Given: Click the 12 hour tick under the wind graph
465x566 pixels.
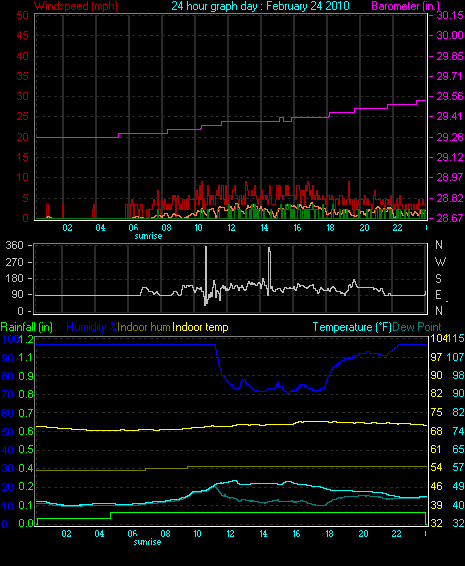Looking at the screenshot, I should [x=231, y=228].
